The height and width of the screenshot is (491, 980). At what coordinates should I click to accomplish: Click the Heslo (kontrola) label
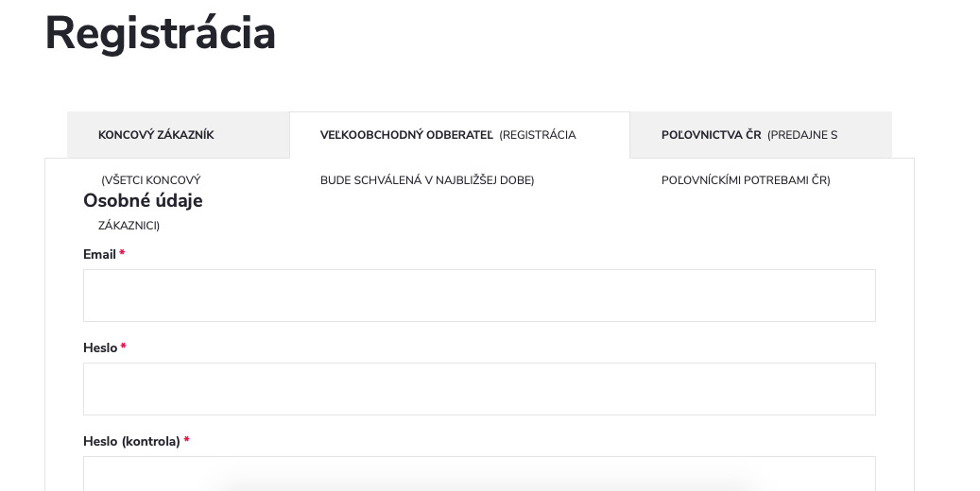point(131,442)
